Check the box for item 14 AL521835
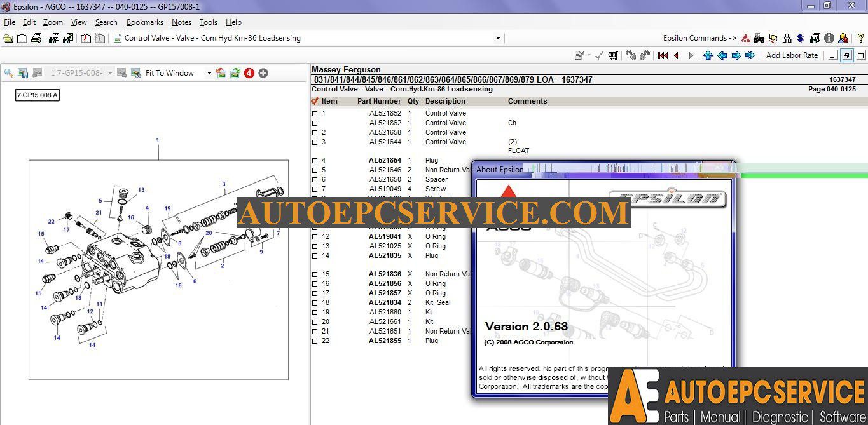The image size is (868, 425). pyautogui.click(x=315, y=255)
